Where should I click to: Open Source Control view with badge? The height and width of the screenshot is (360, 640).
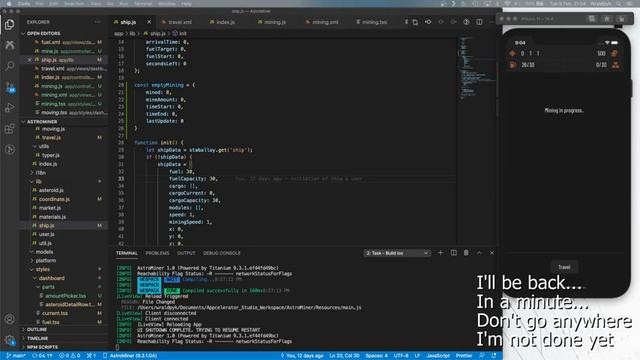pos(10,87)
